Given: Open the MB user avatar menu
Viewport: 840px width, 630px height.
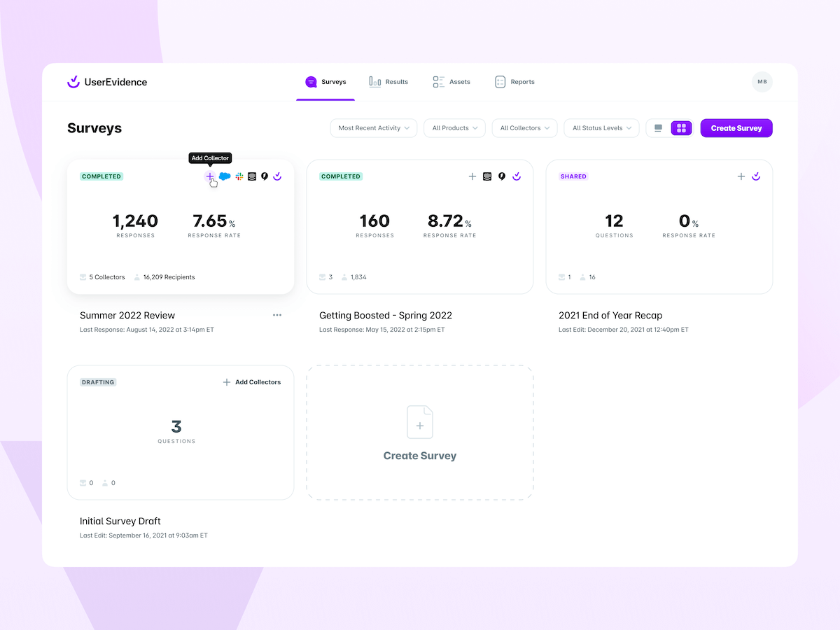Looking at the screenshot, I should click(762, 82).
